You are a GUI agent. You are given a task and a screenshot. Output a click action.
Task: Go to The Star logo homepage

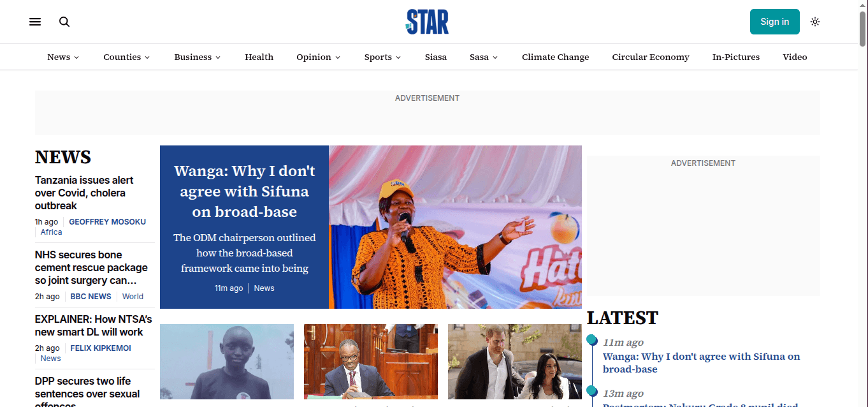[x=427, y=22]
